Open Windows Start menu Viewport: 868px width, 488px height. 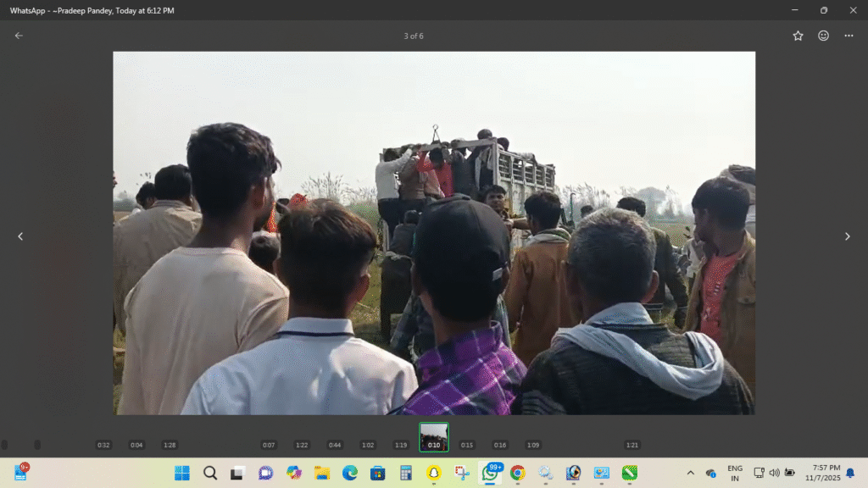click(182, 473)
